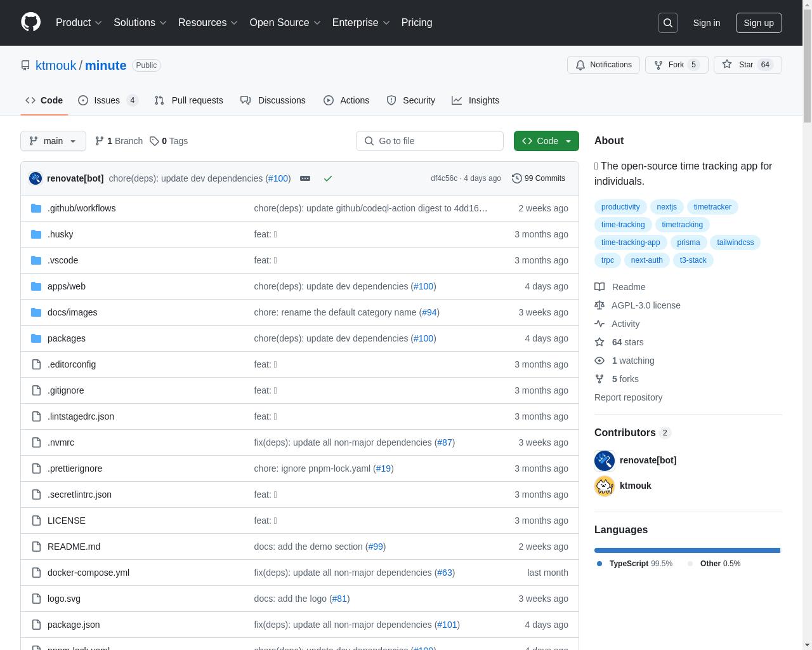
Task: Click renovate[bot] contributor avatar in sidebar
Action: [x=605, y=460]
